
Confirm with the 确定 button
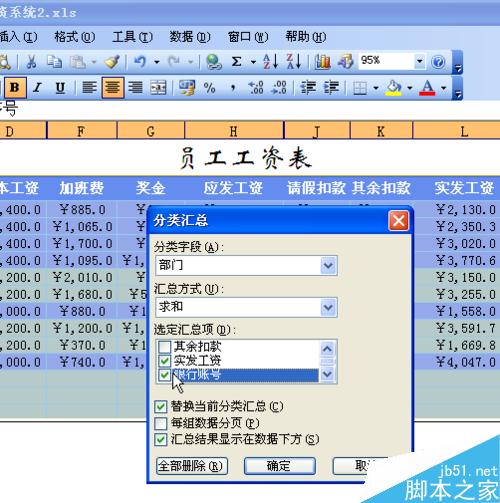tap(280, 466)
